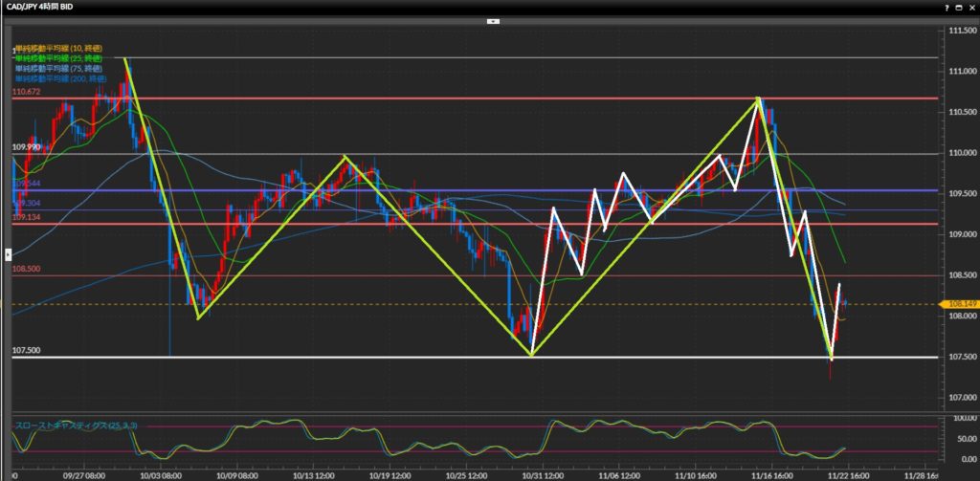Click the 11/16 16:00 time axis label
Viewport: 980px width, 481px height.
point(771,473)
